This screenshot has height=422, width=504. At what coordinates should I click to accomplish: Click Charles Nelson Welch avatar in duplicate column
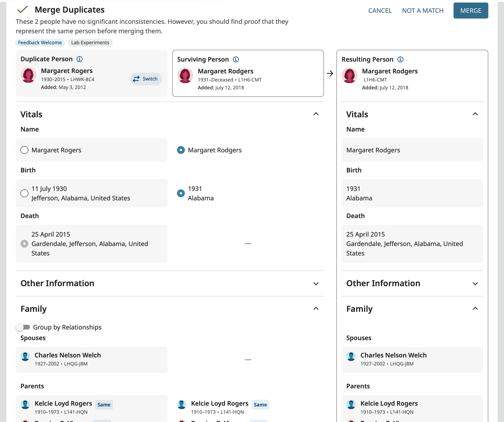pos(25,356)
